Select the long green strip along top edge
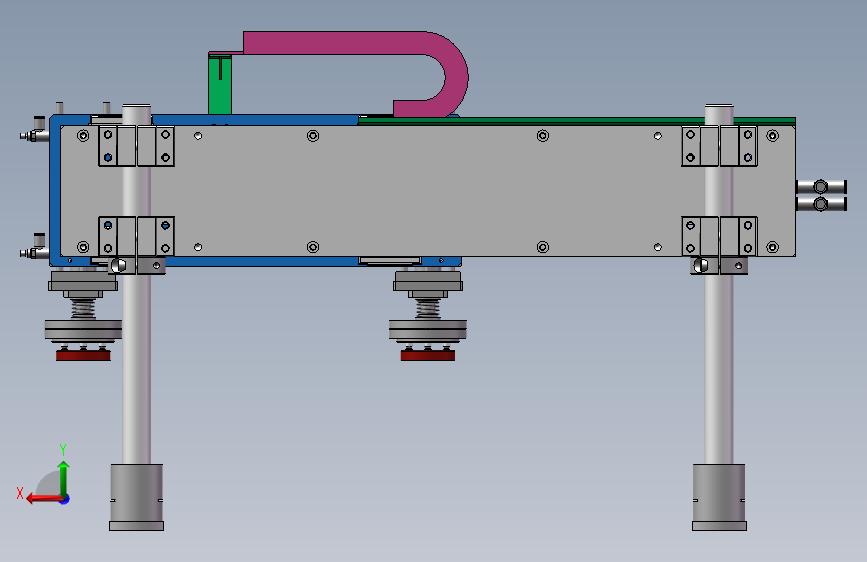This screenshot has width=867, height=562. (577, 121)
